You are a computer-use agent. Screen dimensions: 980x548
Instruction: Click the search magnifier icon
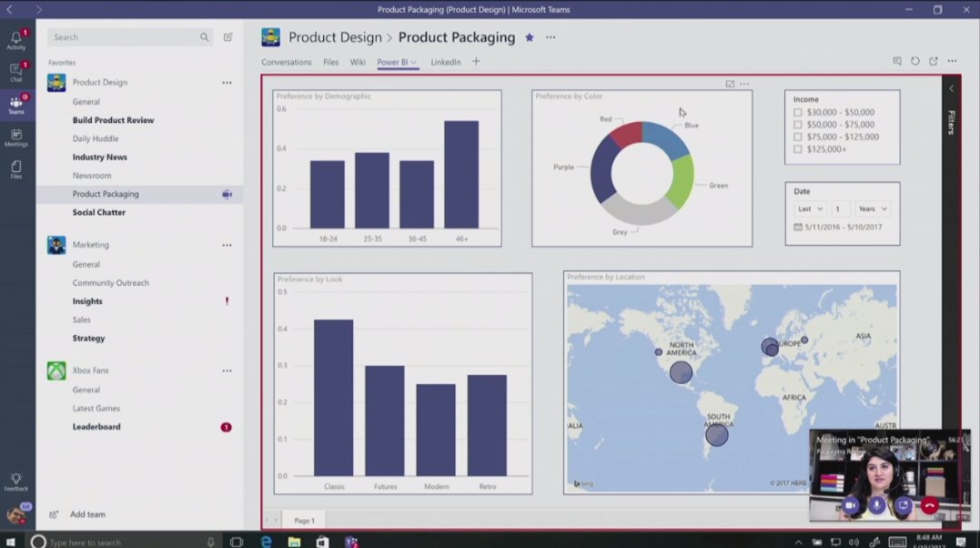pyautogui.click(x=205, y=37)
